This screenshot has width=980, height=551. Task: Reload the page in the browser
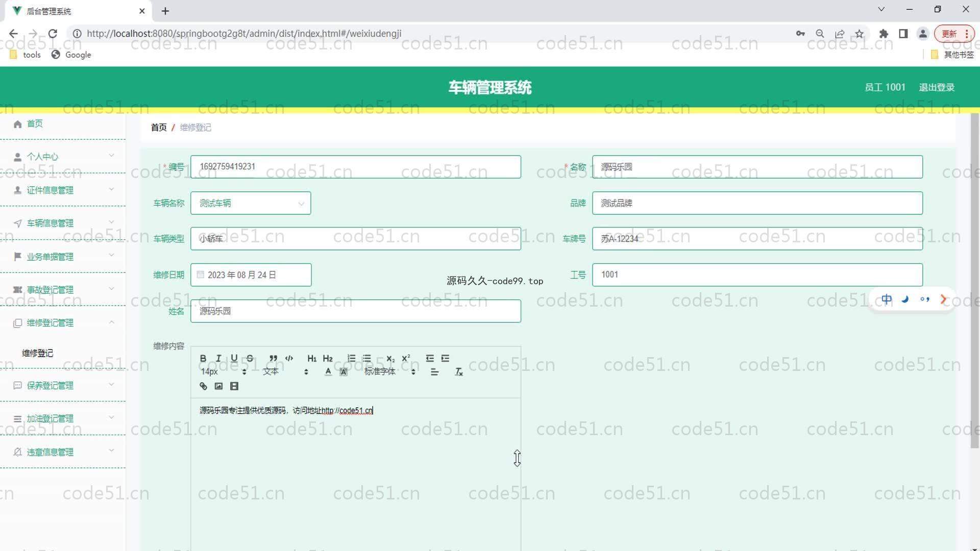pos(53,34)
